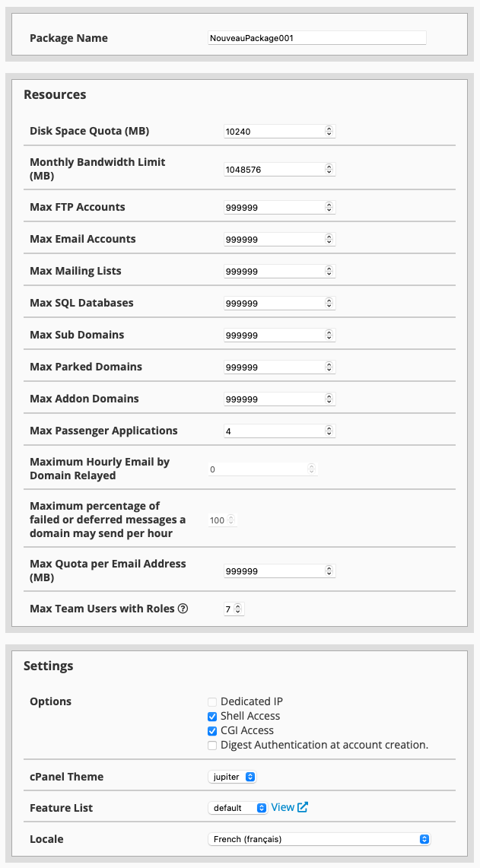This screenshot has height=868, width=480.
Task: Check Digest Authentication at account creation
Action: click(x=212, y=745)
